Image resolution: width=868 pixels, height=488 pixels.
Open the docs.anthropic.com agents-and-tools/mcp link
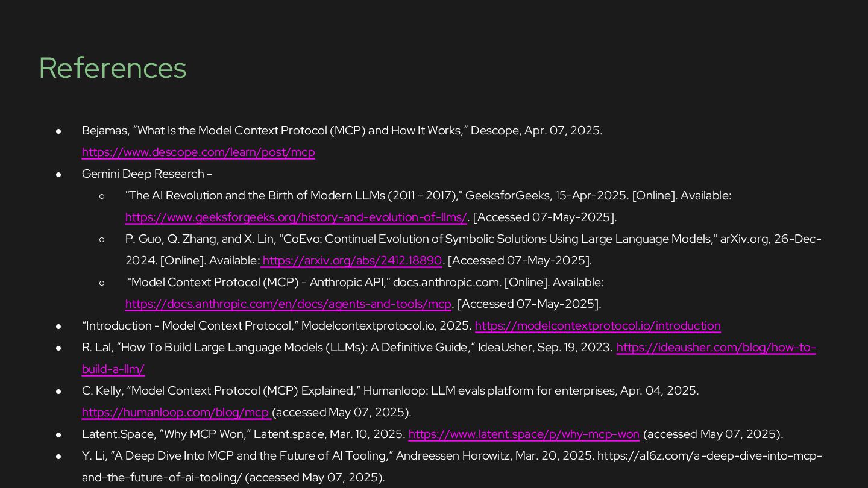click(x=288, y=304)
